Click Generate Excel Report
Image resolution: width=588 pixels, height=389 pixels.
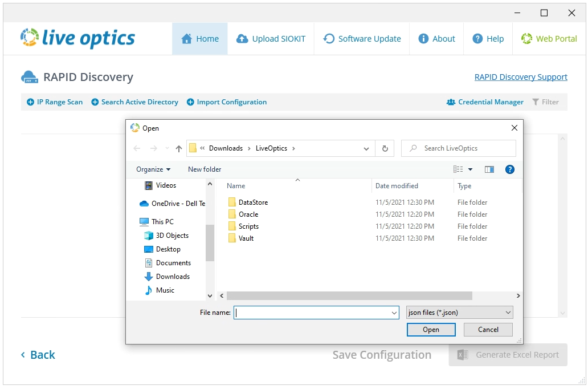click(x=508, y=355)
